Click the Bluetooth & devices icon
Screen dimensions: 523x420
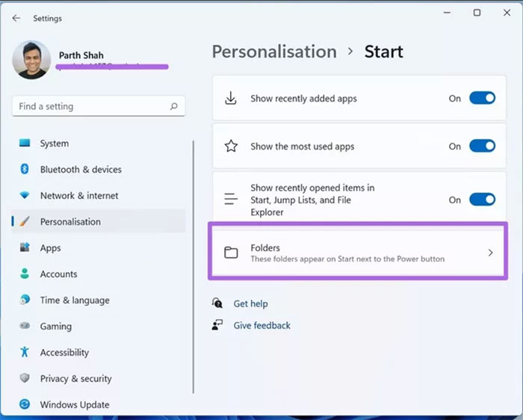(25, 170)
